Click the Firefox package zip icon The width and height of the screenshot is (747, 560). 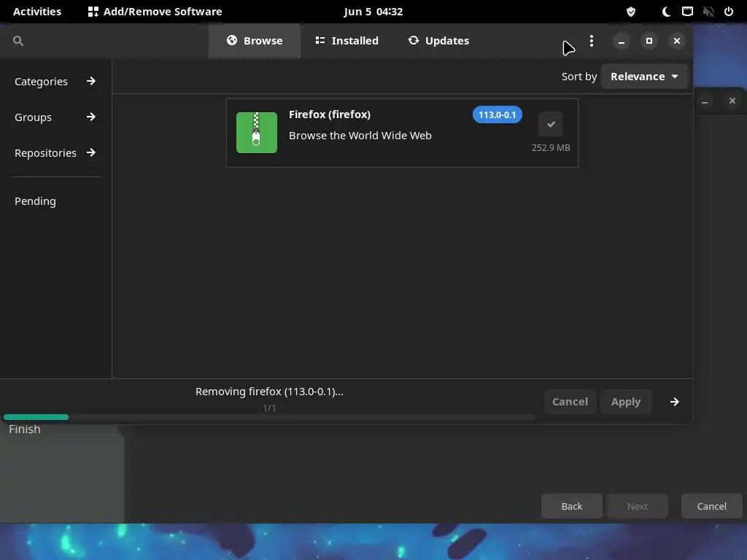tap(256, 133)
